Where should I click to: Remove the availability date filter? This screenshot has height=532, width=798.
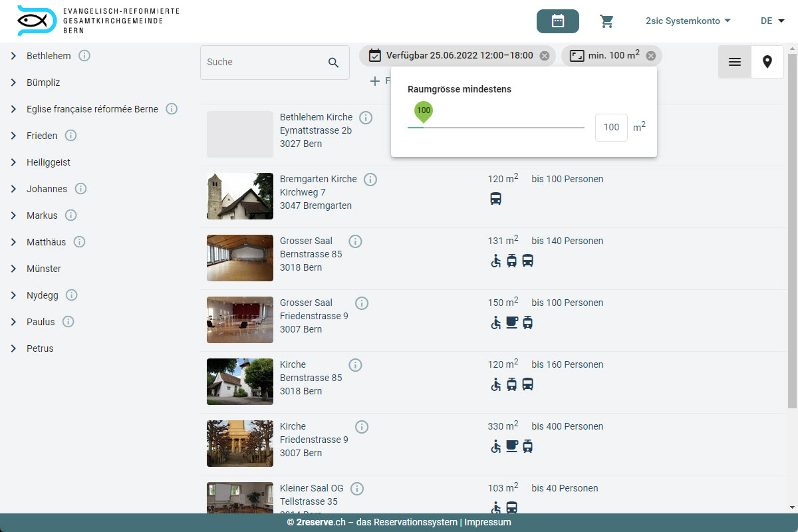(x=545, y=56)
